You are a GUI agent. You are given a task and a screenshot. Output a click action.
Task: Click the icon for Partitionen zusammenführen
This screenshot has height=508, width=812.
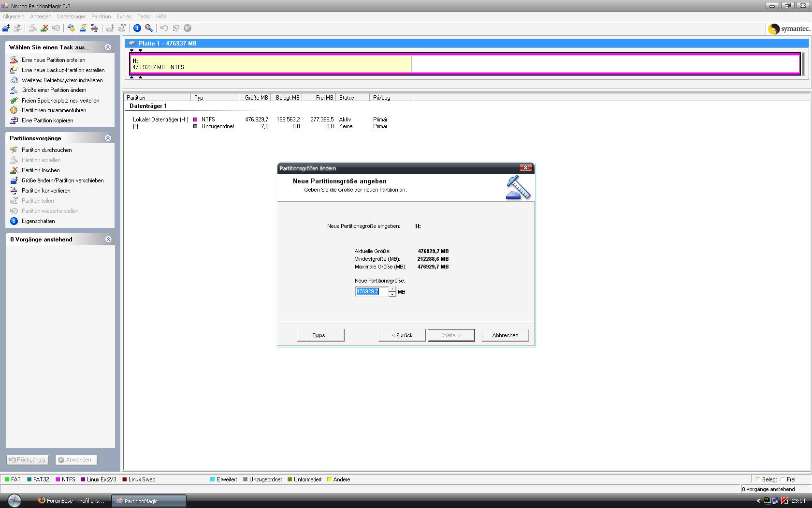pos(14,110)
